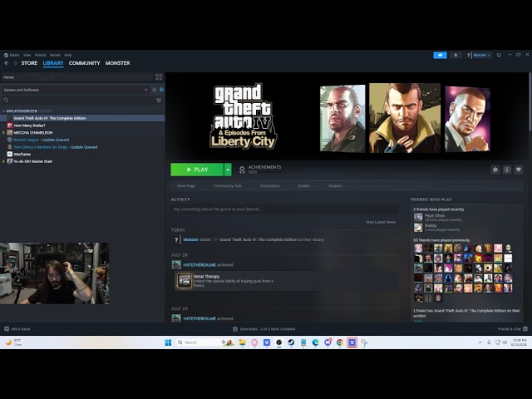The height and width of the screenshot is (399, 532).
Task: Open Microsoft Edge from the taskbar
Action: click(316, 342)
